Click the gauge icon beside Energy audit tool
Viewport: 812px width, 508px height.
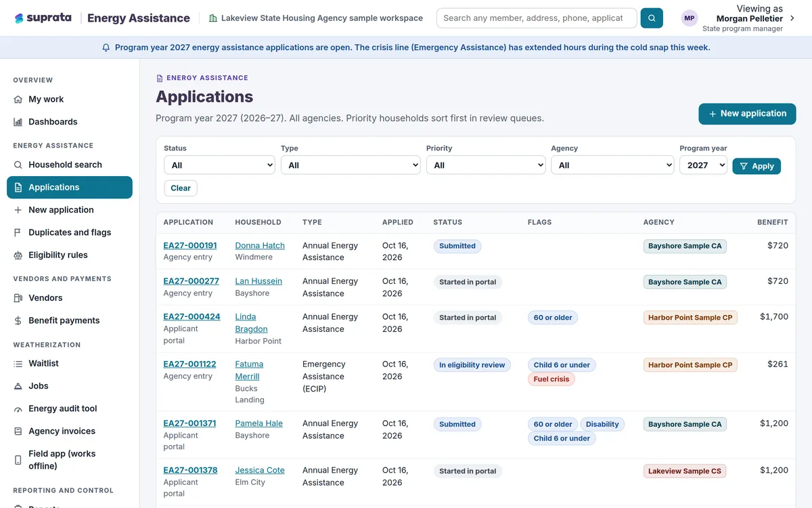click(18, 409)
